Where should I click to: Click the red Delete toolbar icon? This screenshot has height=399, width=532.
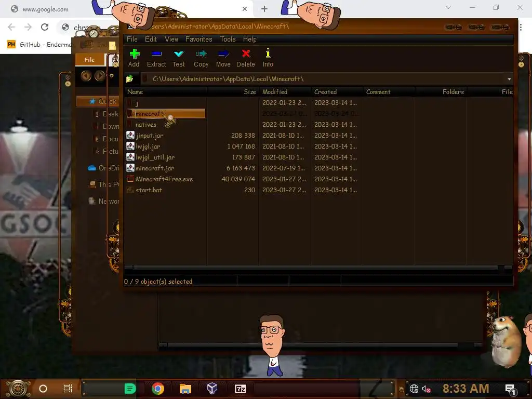click(x=246, y=54)
